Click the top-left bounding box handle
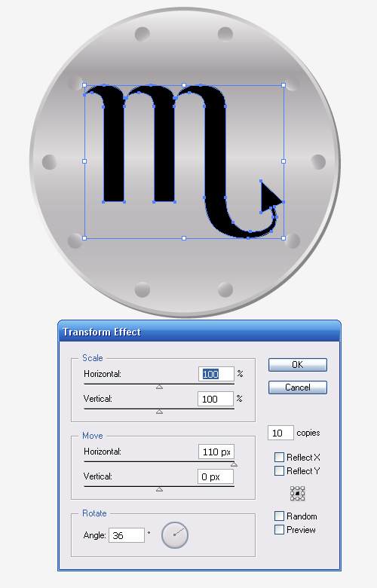The image size is (377, 588). coord(84,85)
